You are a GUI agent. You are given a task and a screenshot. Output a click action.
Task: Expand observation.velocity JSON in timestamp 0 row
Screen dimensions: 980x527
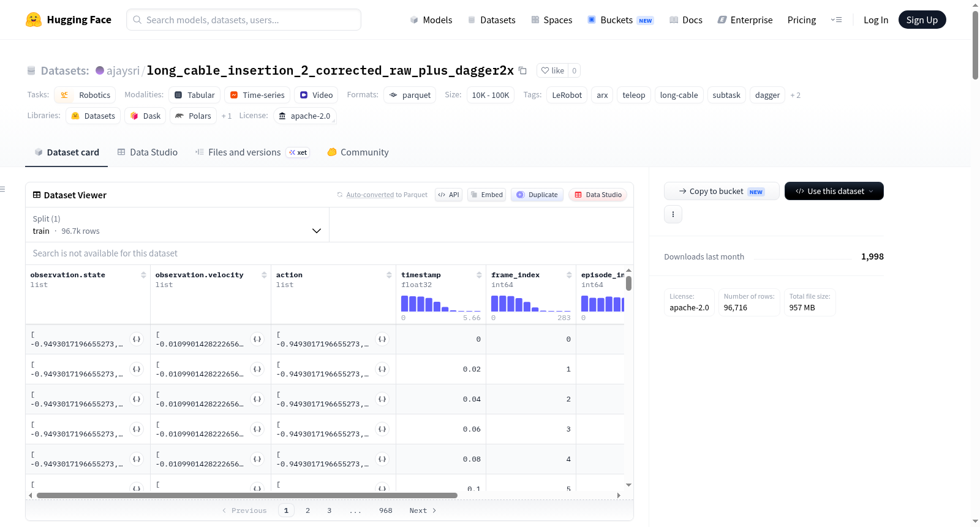click(257, 339)
